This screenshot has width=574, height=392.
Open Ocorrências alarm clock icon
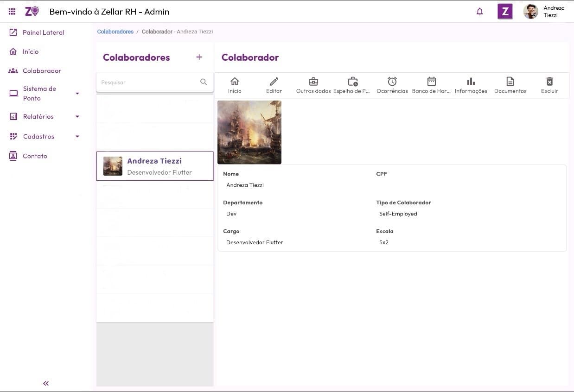click(x=392, y=82)
